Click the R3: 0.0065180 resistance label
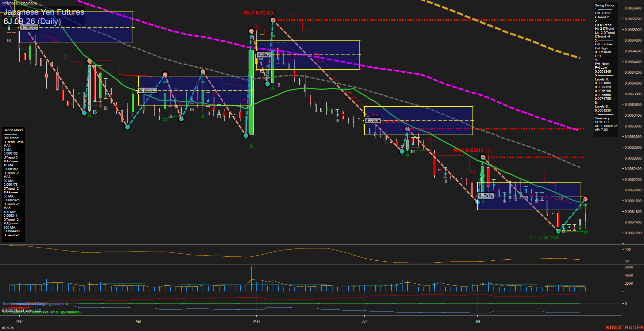The height and width of the screenshot is (331, 644). coord(258,13)
